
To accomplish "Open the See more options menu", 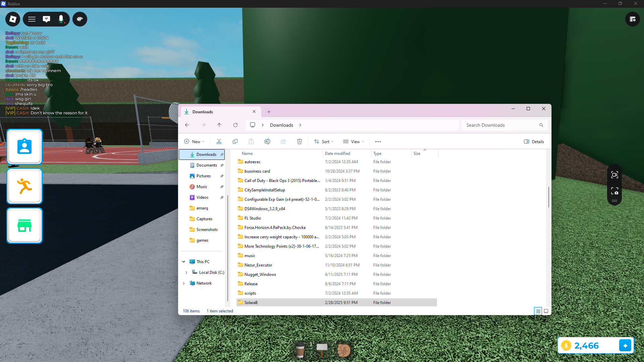I will [x=378, y=141].
